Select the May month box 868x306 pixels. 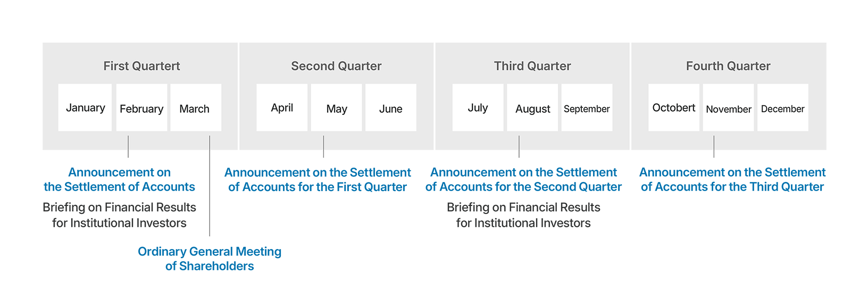pos(336,107)
